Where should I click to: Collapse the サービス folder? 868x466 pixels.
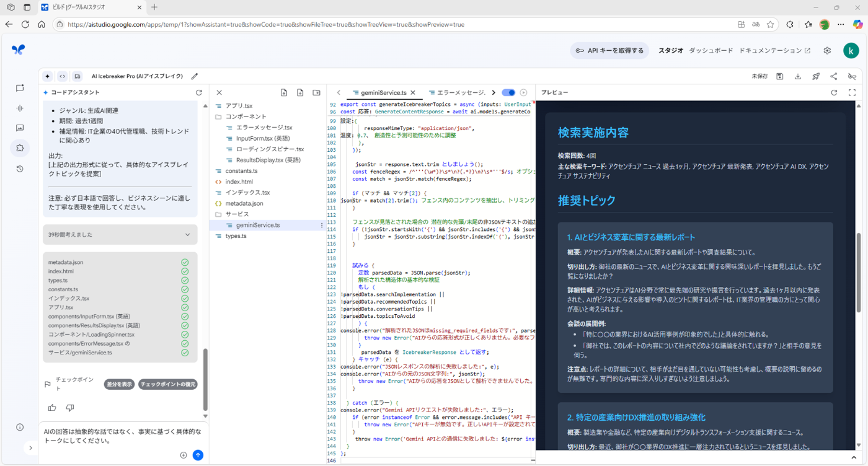click(237, 214)
